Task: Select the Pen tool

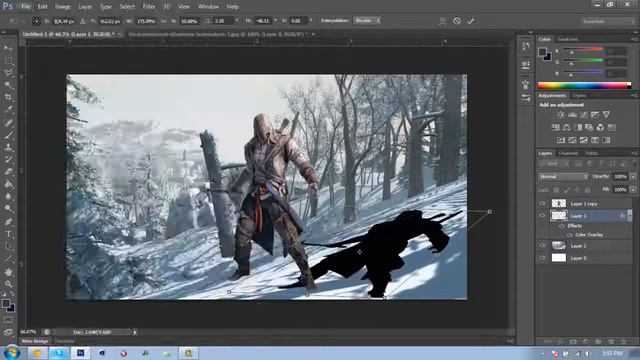Action: coord(8,222)
